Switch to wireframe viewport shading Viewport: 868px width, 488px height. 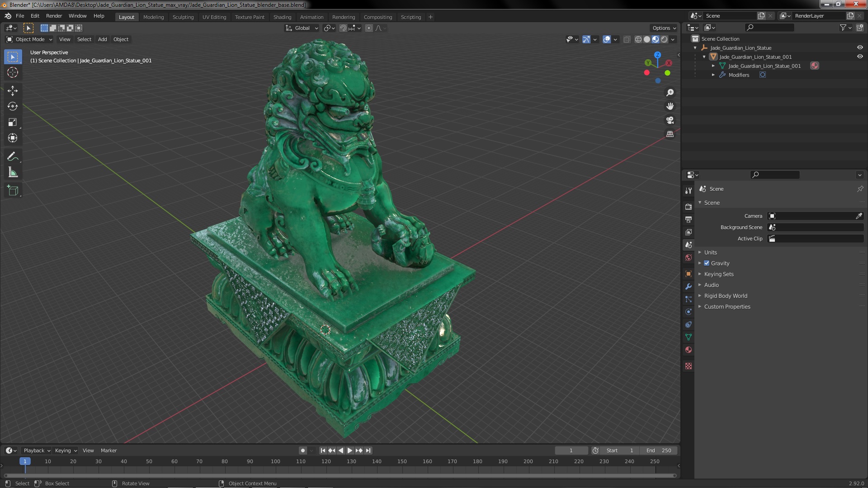pyautogui.click(x=638, y=39)
